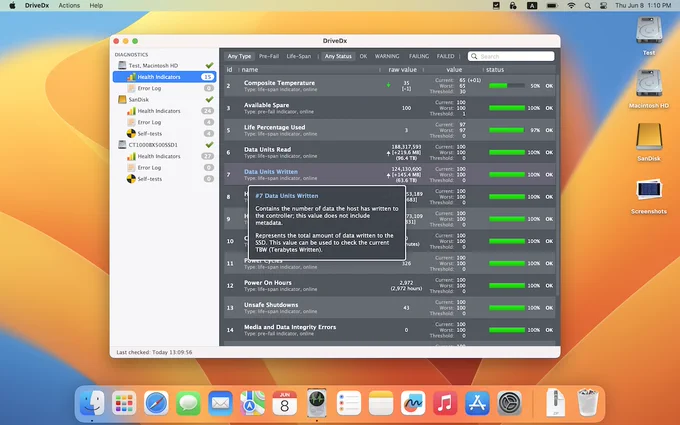Open Safari from the Dock

[x=156, y=403]
